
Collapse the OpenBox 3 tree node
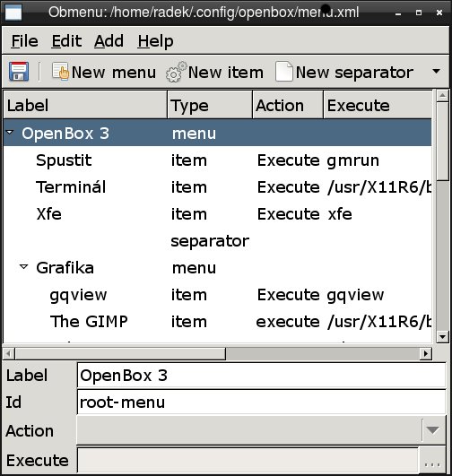point(10,133)
